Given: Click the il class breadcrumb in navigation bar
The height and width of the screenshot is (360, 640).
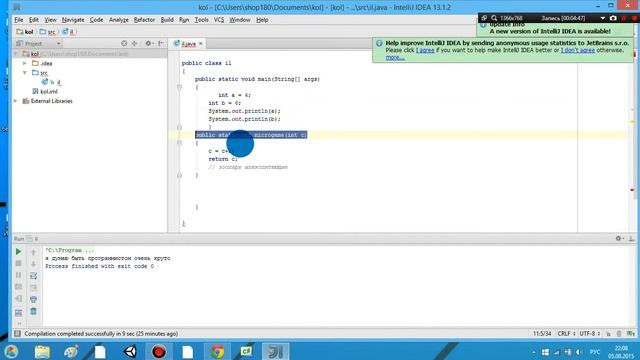Looking at the screenshot, I should tap(68, 32).
